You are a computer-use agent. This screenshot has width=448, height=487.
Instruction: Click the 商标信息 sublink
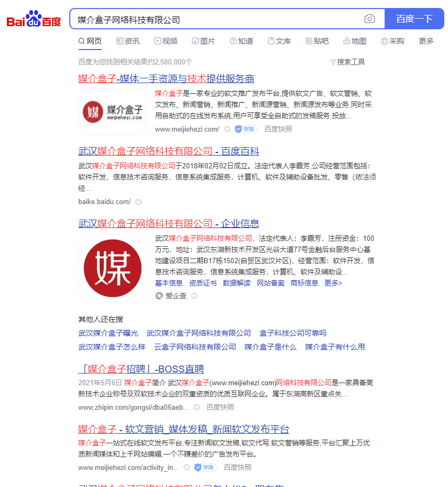coord(305,283)
